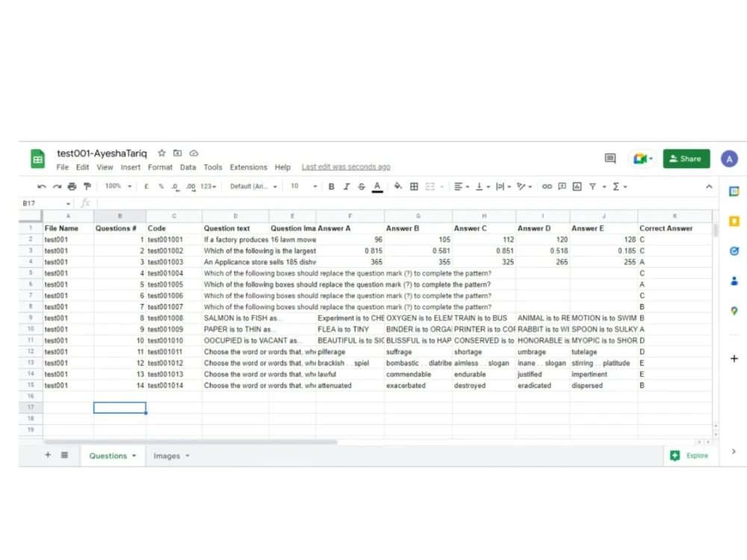Open the zoom 100% dropdown
747x560 pixels.
[118, 186]
